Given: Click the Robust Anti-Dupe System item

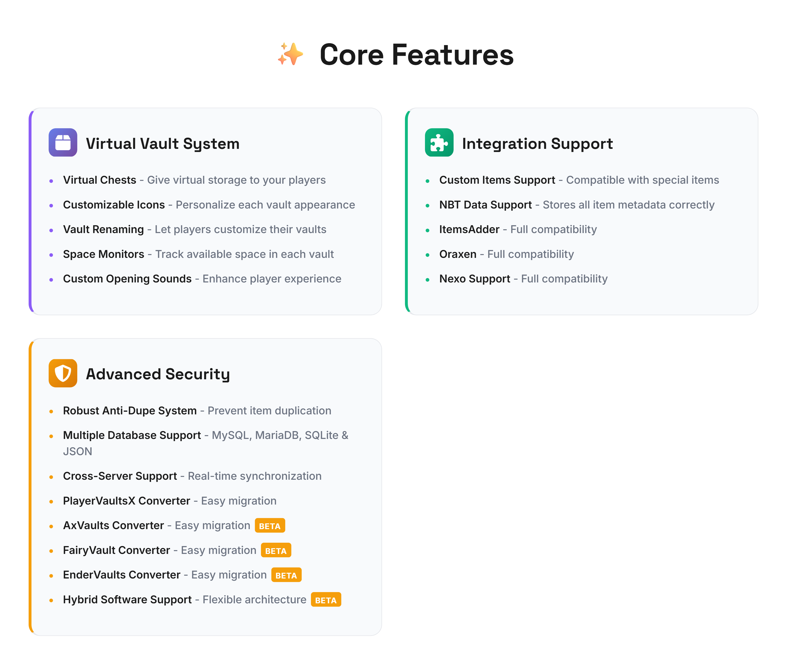Looking at the screenshot, I should click(x=197, y=411).
